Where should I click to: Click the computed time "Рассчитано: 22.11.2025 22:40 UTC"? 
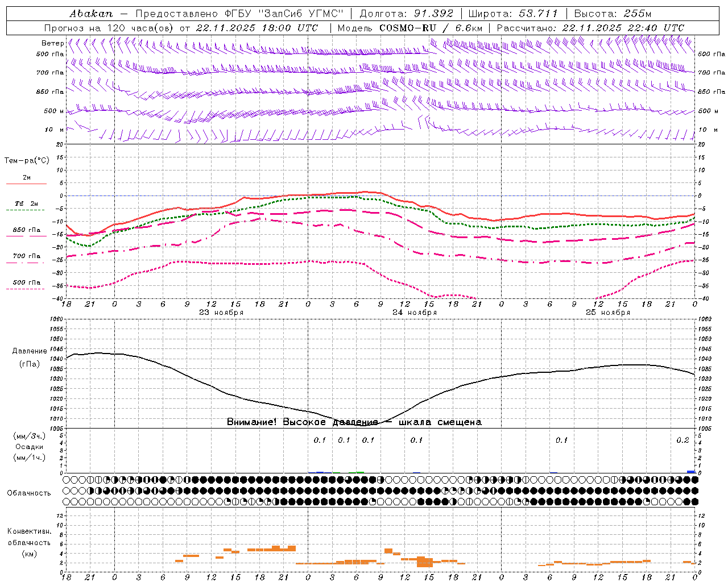[x=590, y=27]
